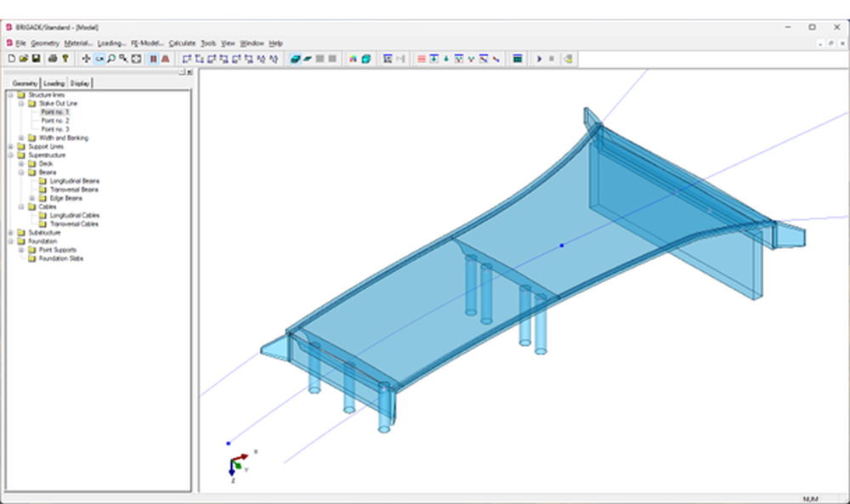Start the analysis with the Run arrow
Screen dimensions: 850x504
(x=541, y=59)
